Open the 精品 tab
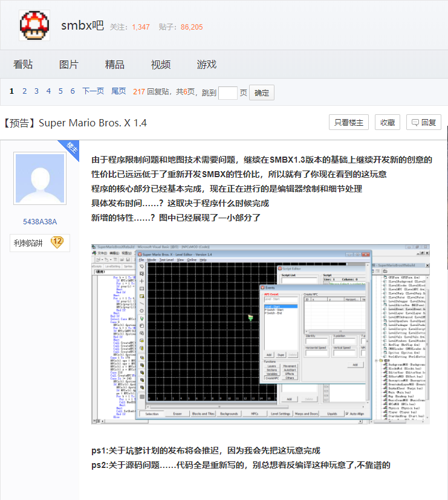Viewport: 448px width, 500px height. point(115,65)
